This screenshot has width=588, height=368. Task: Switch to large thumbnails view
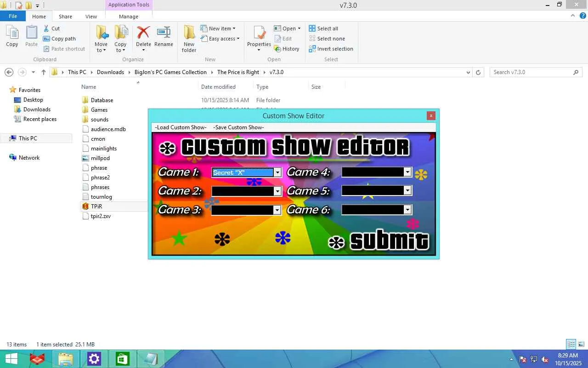pyautogui.click(x=581, y=344)
